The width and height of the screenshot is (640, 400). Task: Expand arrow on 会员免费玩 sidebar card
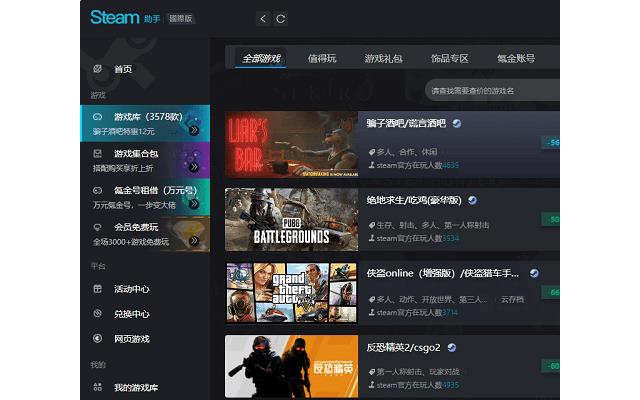(x=194, y=241)
